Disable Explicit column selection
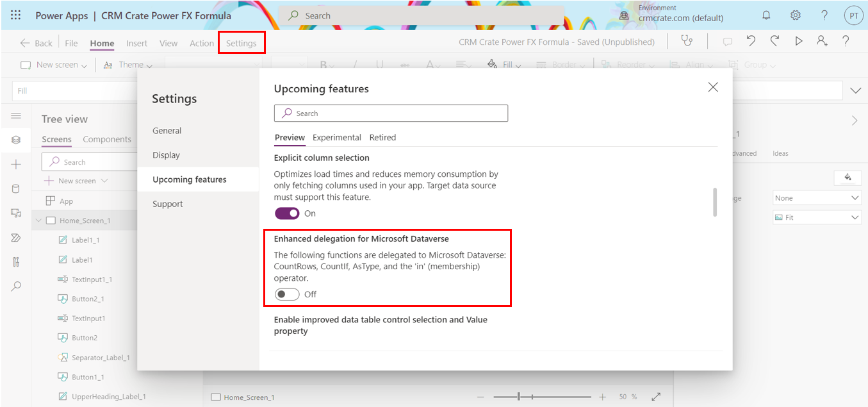The image size is (868, 407). [287, 213]
